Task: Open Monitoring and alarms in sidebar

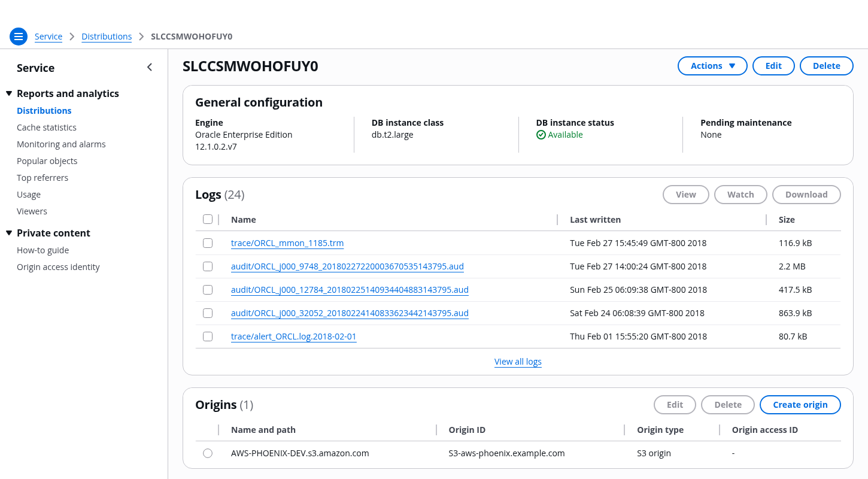Action: click(x=61, y=144)
